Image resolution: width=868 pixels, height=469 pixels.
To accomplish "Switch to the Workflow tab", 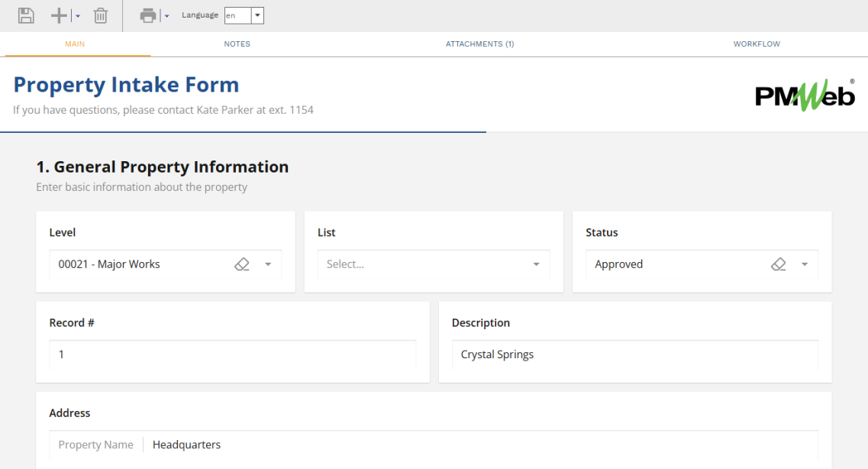I will pos(757,44).
